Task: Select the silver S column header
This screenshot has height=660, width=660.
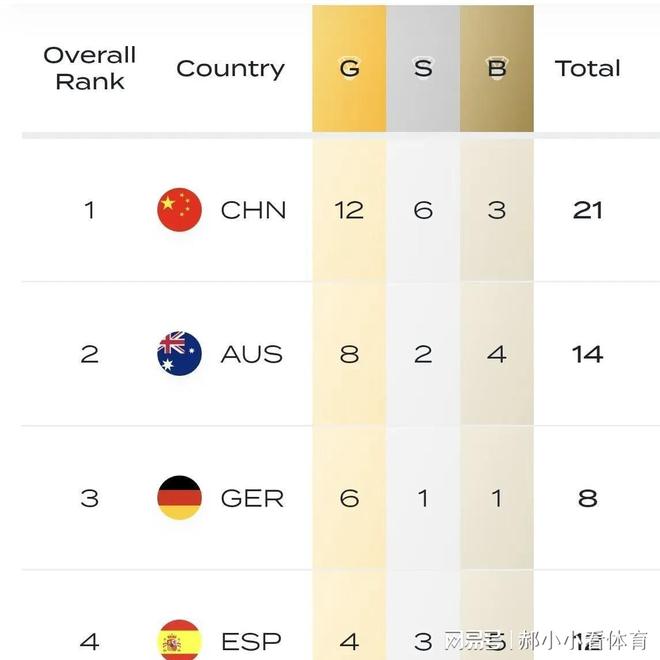Action: pos(423,69)
